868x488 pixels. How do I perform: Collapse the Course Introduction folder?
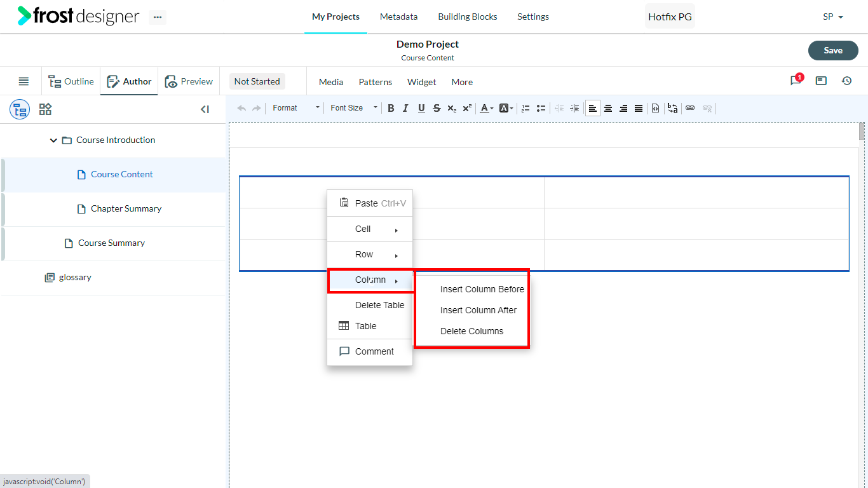pos(53,140)
